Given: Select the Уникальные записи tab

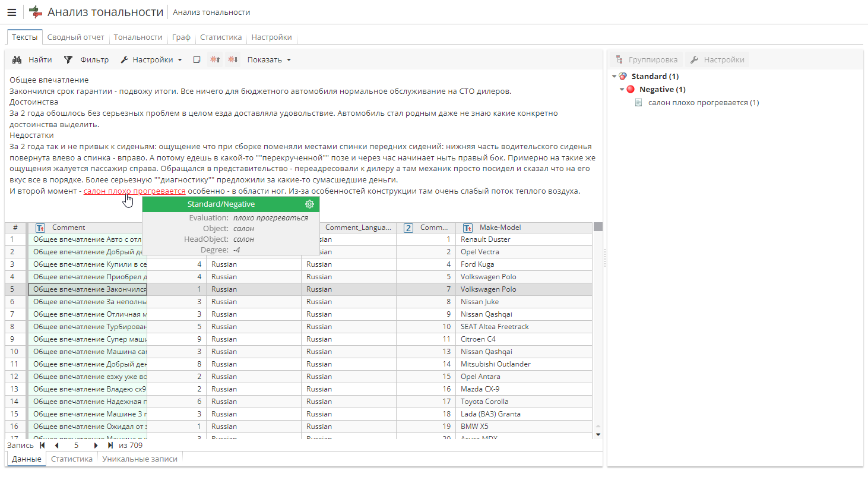Looking at the screenshot, I should click(140, 459).
